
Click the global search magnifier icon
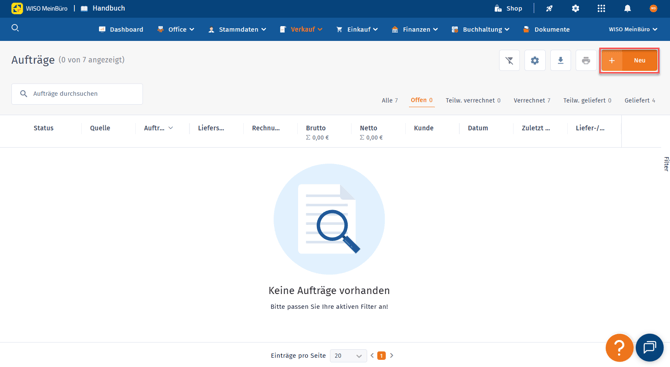(x=15, y=28)
